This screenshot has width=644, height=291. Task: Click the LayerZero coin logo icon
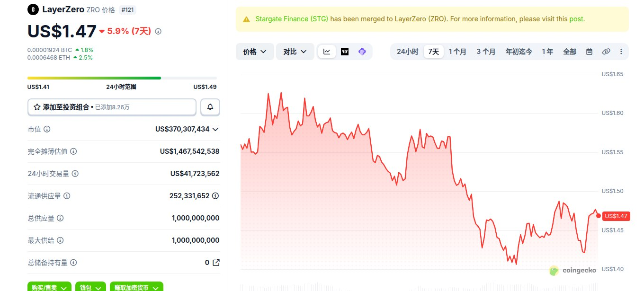pos(33,9)
